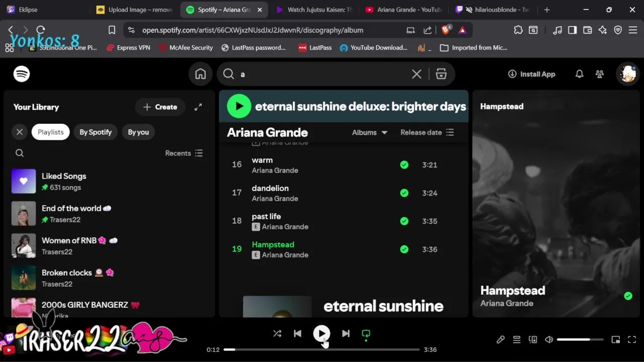The image size is (644, 362).
Task: Open the Browse icon in search bar
Action: point(441,74)
